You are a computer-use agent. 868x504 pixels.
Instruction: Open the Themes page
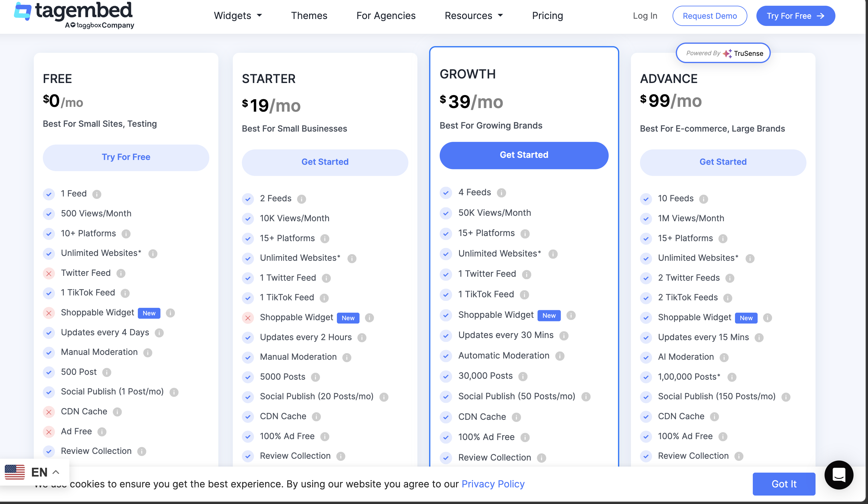pos(309,15)
